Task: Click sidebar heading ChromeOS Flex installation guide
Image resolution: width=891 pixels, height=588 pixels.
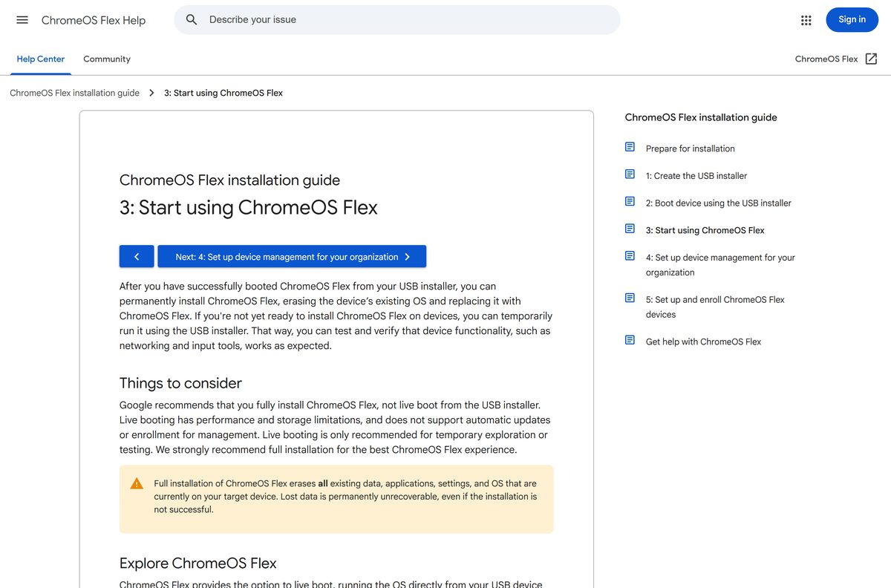Action: point(701,117)
